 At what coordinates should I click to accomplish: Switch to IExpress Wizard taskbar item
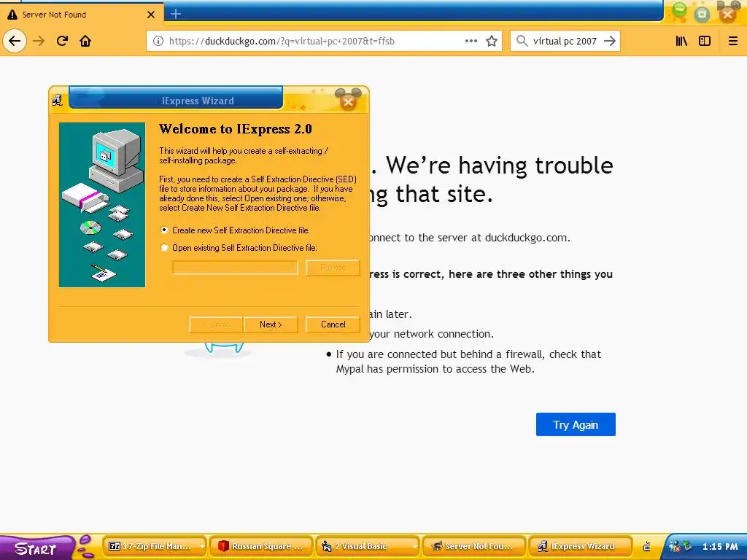coord(580,546)
